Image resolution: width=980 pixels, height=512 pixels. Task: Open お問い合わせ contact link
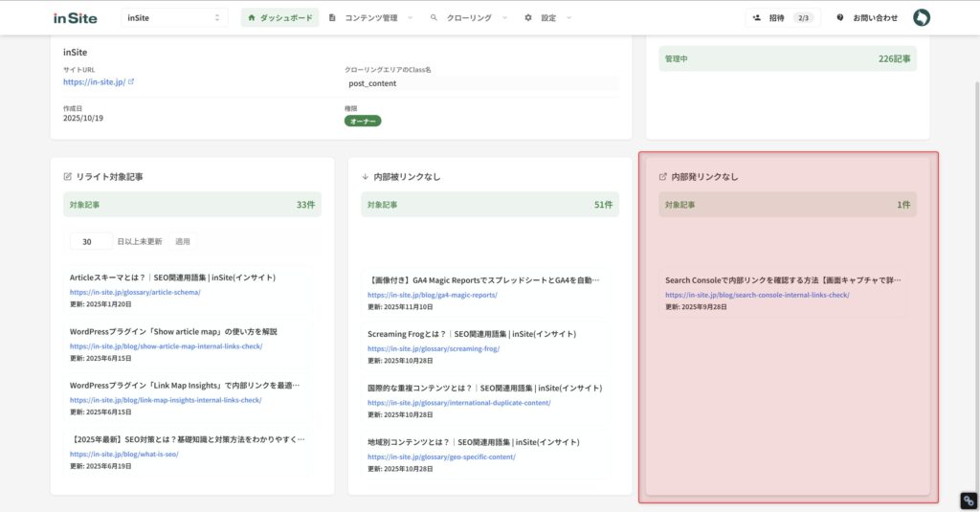tap(875, 18)
